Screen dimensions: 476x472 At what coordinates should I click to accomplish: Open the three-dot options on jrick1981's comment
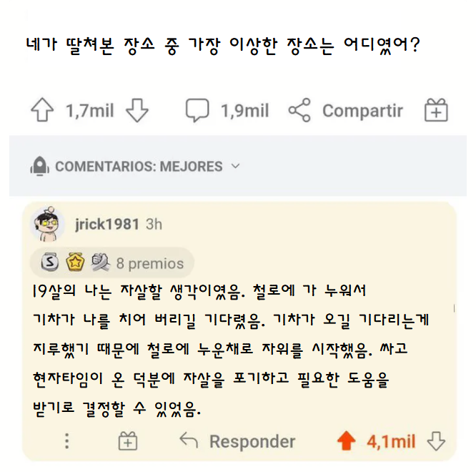click(x=67, y=441)
